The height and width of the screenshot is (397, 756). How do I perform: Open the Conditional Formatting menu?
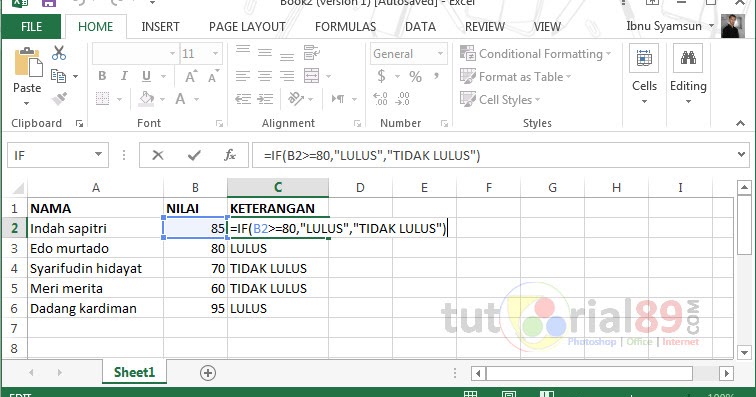[536, 54]
